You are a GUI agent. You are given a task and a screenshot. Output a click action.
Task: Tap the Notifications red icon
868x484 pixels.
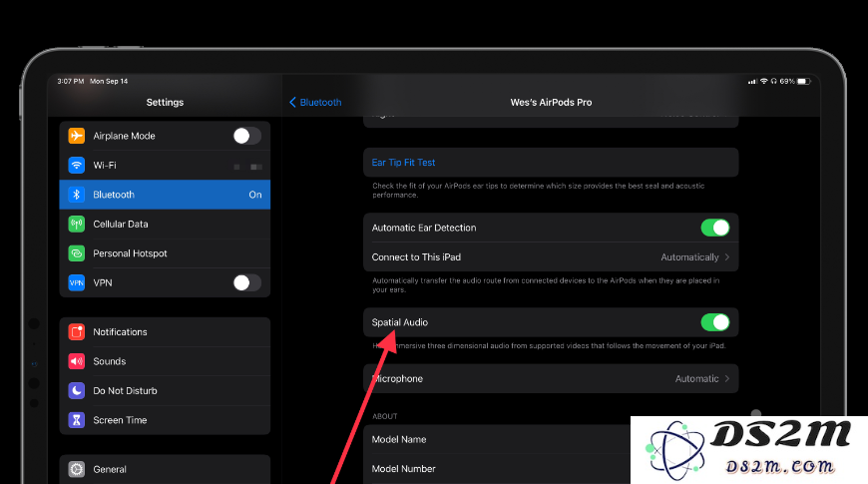[x=77, y=331]
